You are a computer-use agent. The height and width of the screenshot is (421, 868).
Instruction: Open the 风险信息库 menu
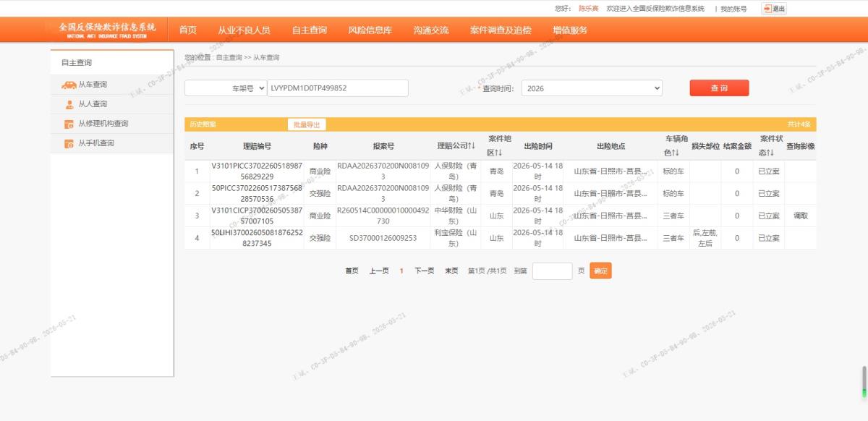pyautogui.click(x=370, y=30)
